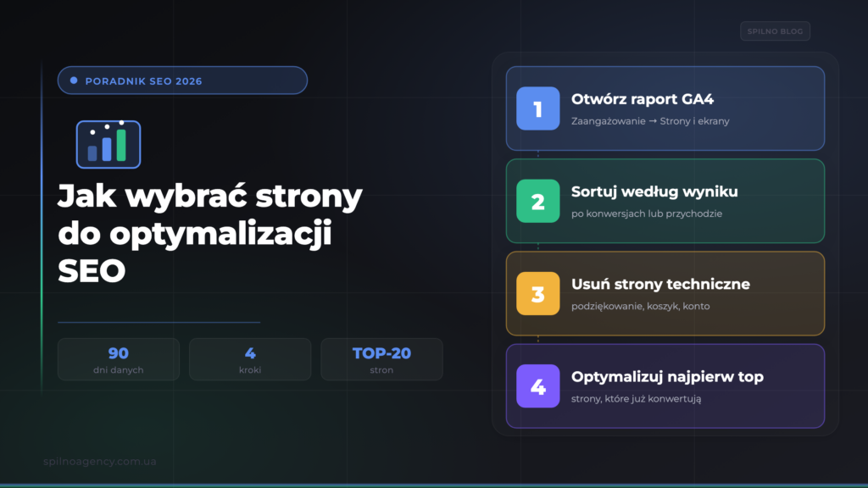Screen dimensions: 868x488
Task: Click the PORADNIK SEO 2026 pill label
Action: (144, 81)
